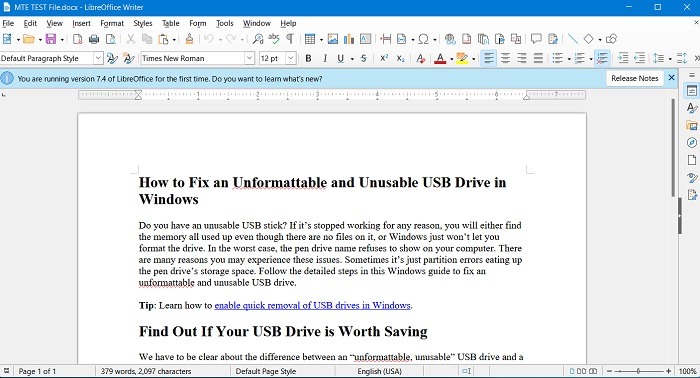Close the version 7.4 infobar

671,78
